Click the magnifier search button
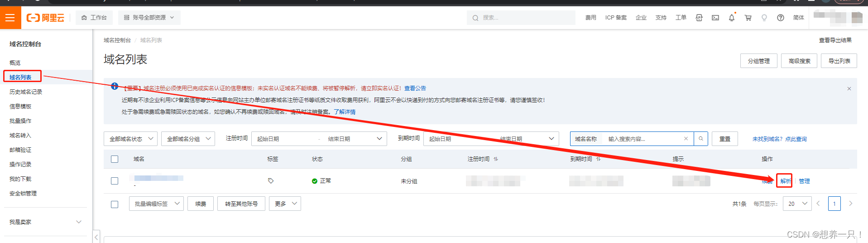This screenshot has width=868, height=243. coord(700,139)
